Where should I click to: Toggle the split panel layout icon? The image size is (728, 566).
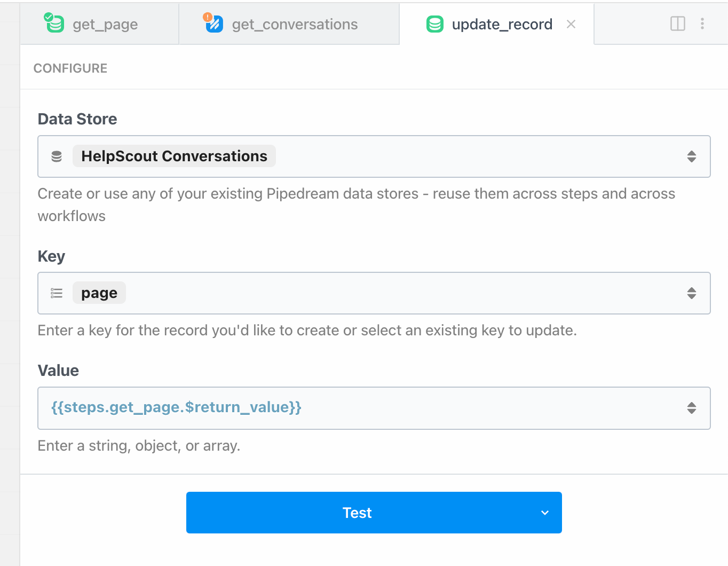pyautogui.click(x=678, y=23)
